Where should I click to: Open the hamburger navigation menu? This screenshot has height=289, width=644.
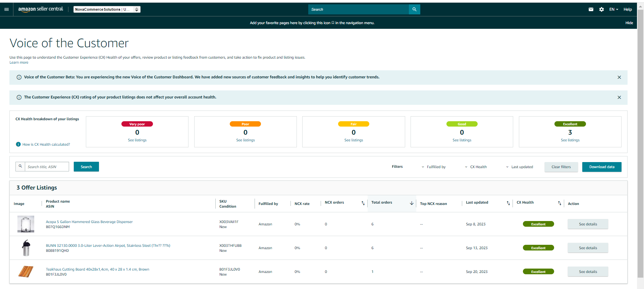[6, 9]
